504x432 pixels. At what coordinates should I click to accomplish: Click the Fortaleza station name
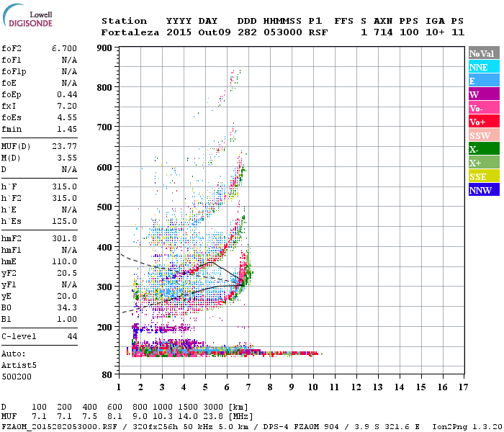[130, 32]
